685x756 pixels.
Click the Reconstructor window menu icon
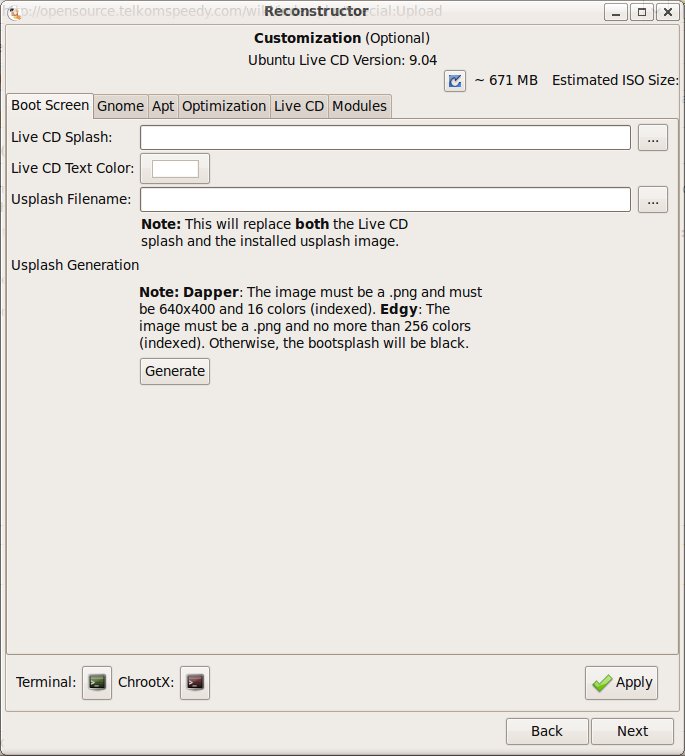pyautogui.click(x=15, y=12)
